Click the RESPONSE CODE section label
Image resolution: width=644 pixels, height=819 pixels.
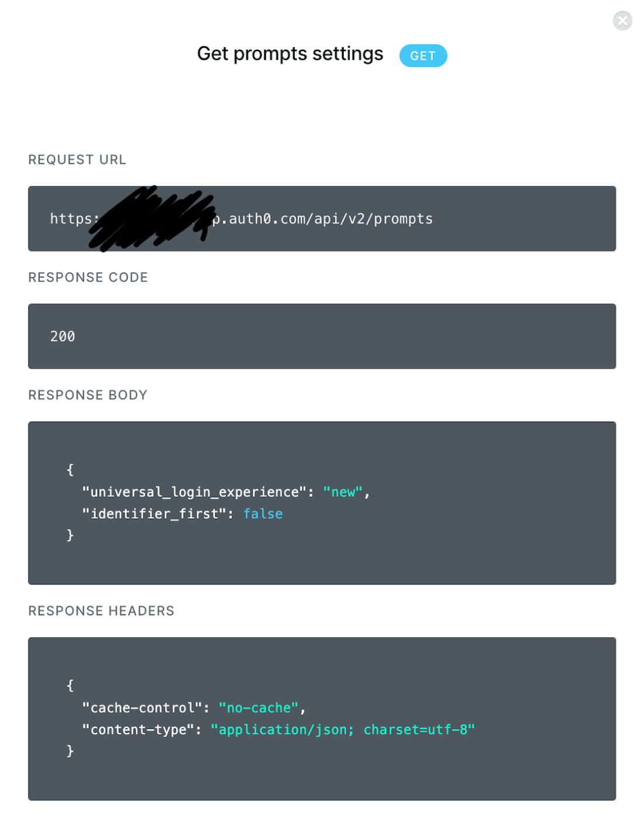pyautogui.click(x=88, y=277)
